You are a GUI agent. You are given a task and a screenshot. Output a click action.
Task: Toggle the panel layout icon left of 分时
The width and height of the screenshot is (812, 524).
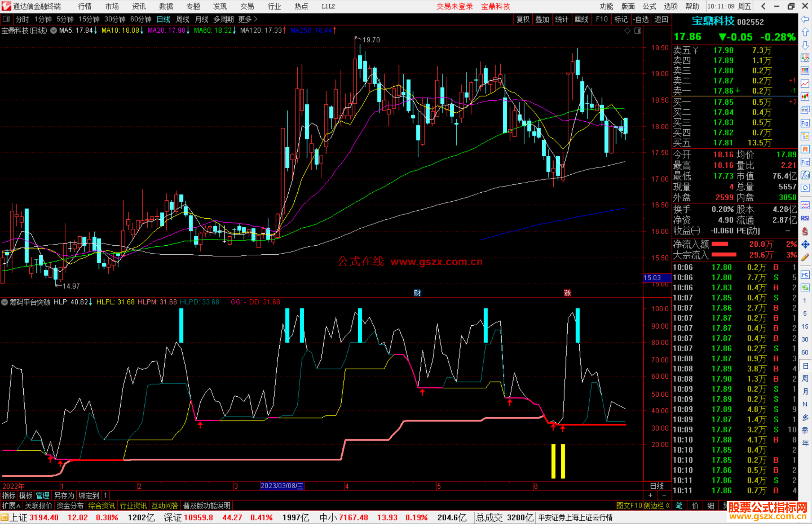point(6,19)
